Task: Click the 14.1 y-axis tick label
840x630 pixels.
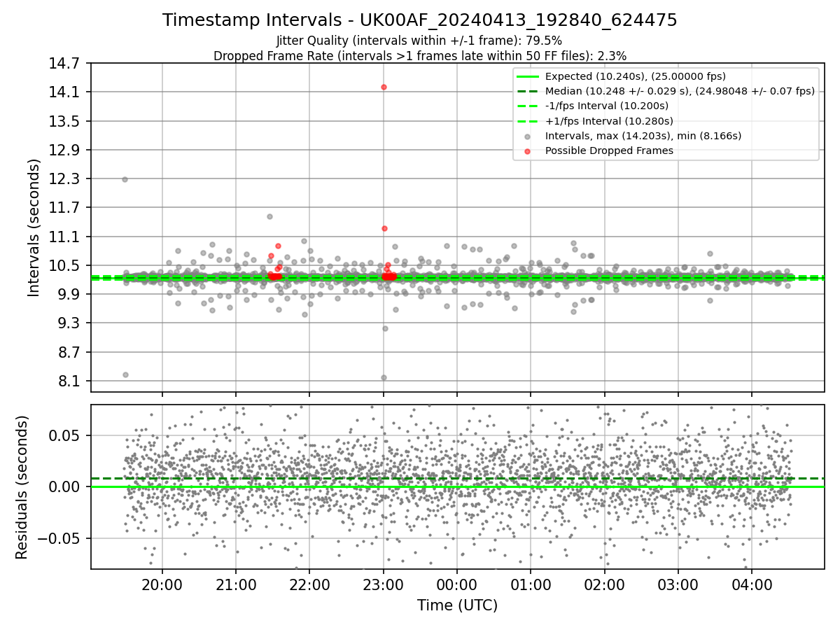Action: (66, 92)
